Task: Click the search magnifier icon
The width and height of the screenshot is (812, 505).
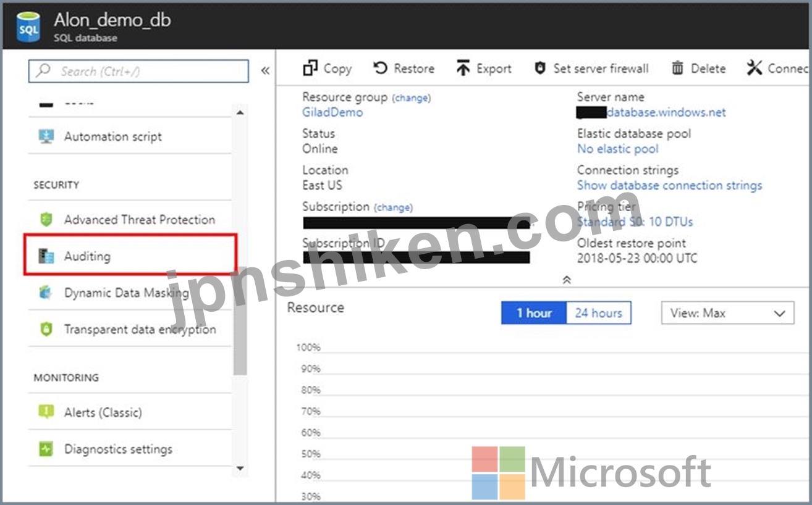Action: click(43, 70)
